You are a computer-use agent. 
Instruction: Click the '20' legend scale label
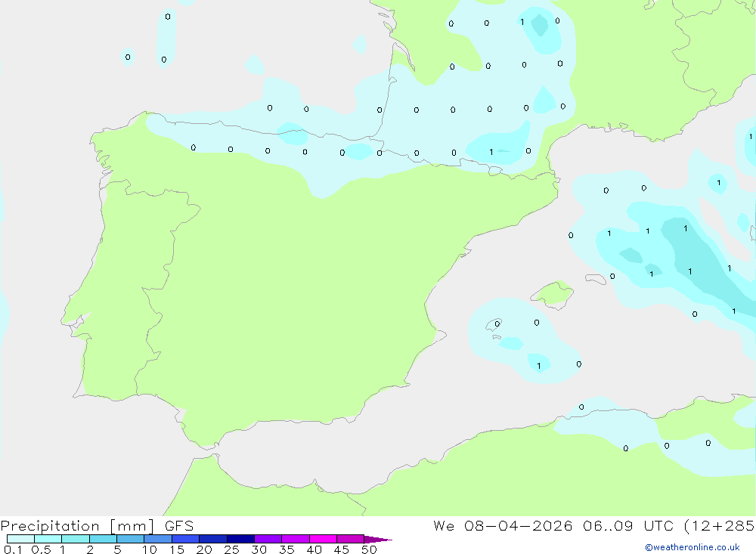pos(204,549)
